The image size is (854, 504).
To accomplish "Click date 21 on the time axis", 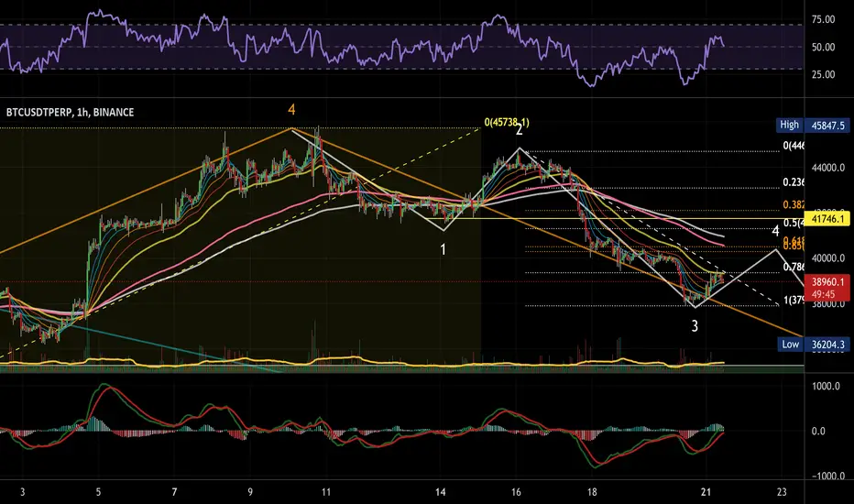I will point(706,493).
